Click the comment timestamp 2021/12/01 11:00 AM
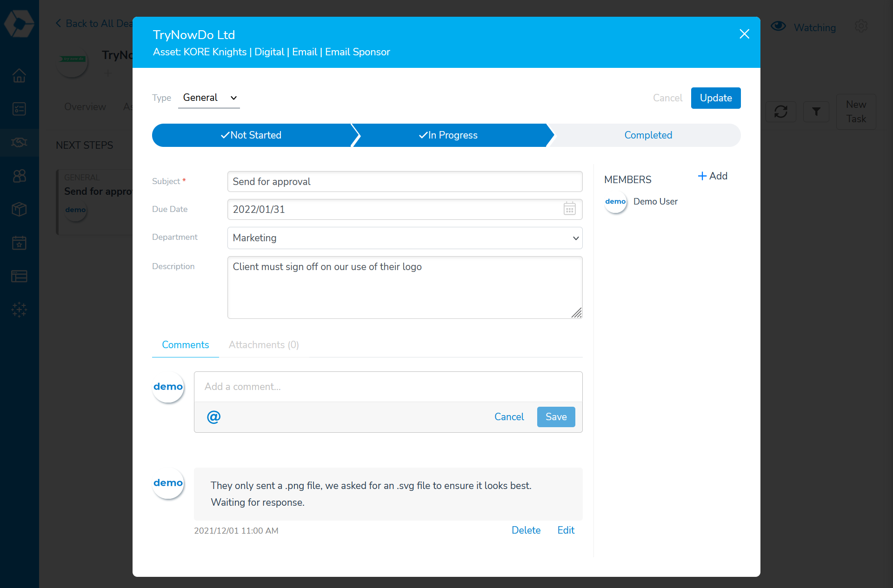 point(236,531)
